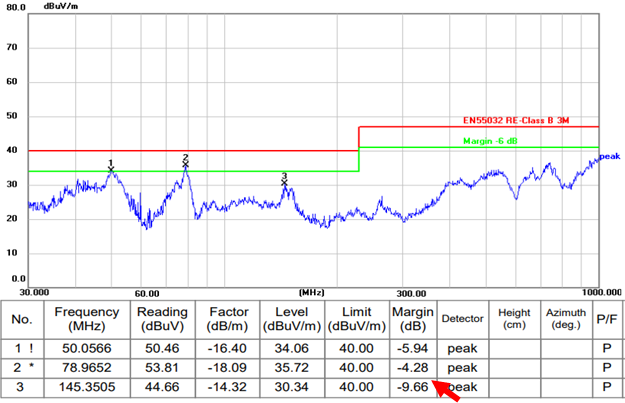The width and height of the screenshot is (625, 403).
Task: Click factor value -18.09
Action: [227, 368]
